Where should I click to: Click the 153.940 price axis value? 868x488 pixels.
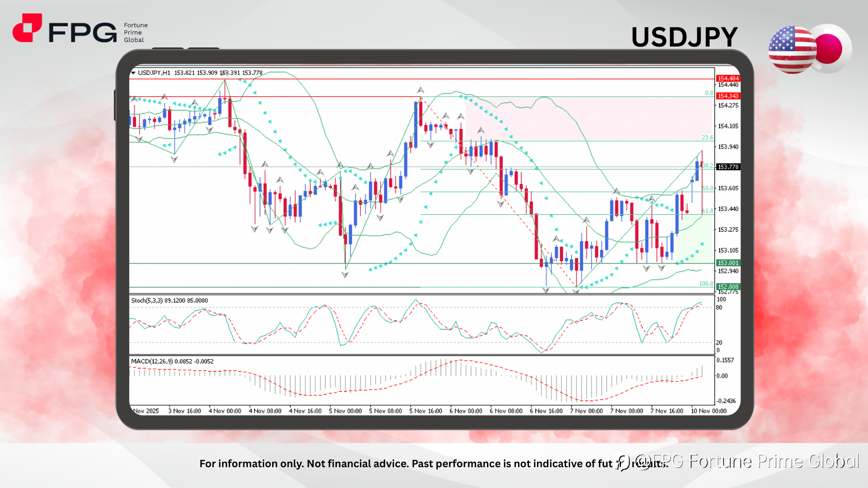pyautogui.click(x=728, y=147)
